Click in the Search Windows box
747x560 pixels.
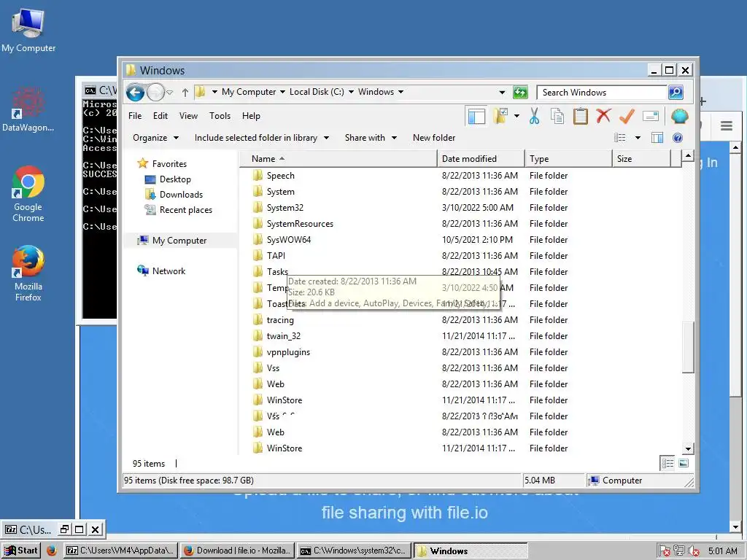click(x=601, y=93)
